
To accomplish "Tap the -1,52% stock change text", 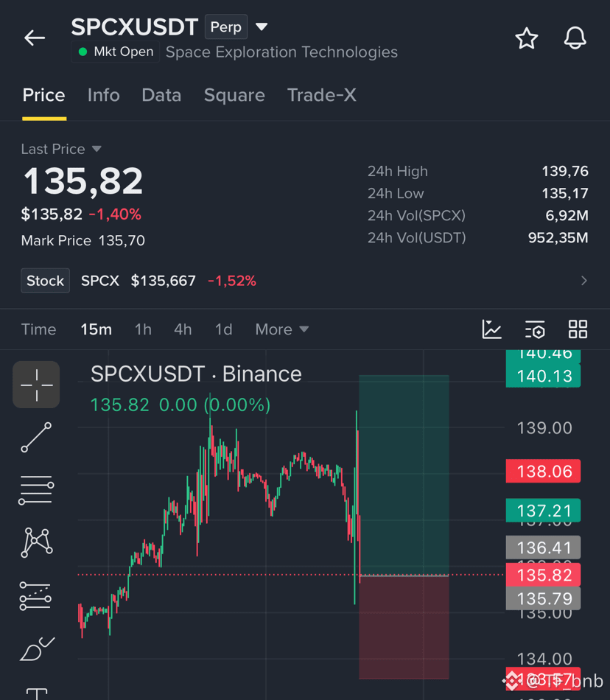I will 232,281.
